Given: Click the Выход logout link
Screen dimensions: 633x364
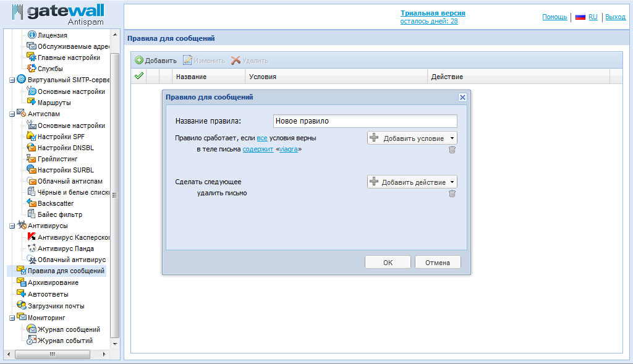Looking at the screenshot, I should tap(615, 17).
